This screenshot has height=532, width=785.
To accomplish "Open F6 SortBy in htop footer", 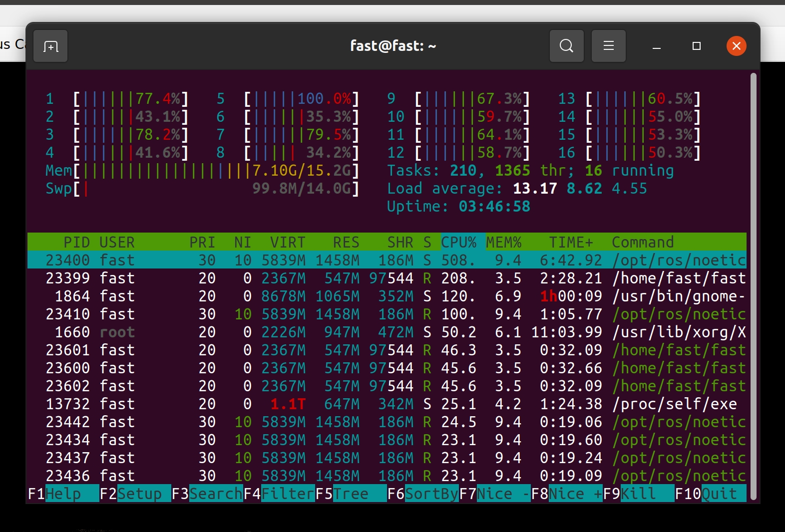I will click(x=423, y=494).
